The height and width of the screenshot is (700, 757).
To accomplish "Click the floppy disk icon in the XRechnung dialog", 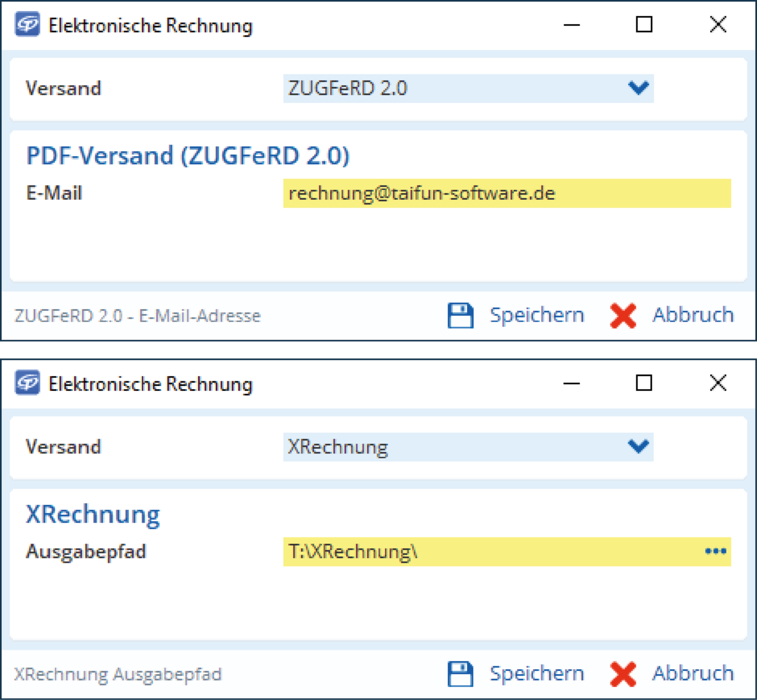I will click(460, 674).
